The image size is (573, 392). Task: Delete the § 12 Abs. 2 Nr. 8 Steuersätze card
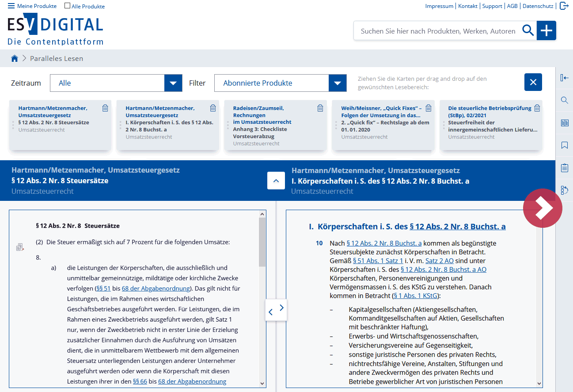click(105, 108)
